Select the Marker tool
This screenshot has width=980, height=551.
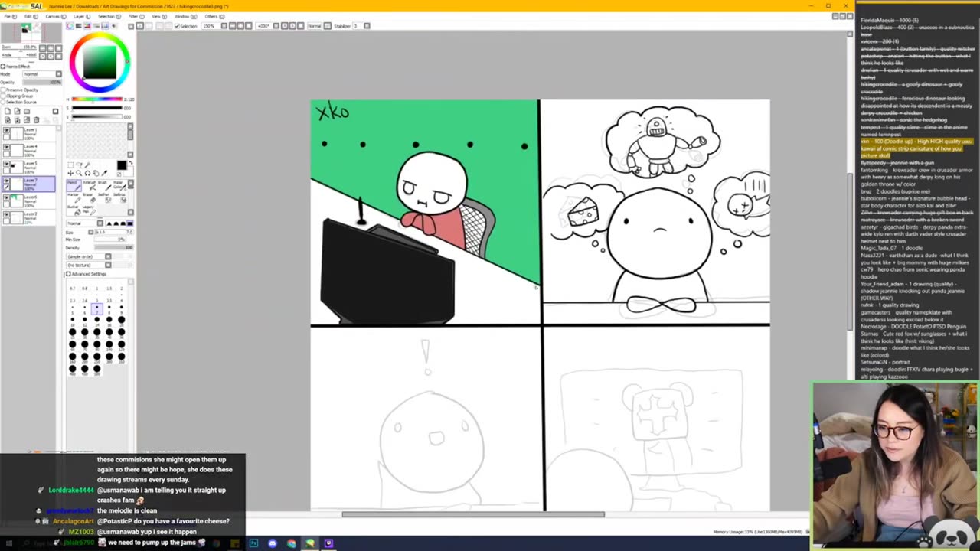coord(73,197)
